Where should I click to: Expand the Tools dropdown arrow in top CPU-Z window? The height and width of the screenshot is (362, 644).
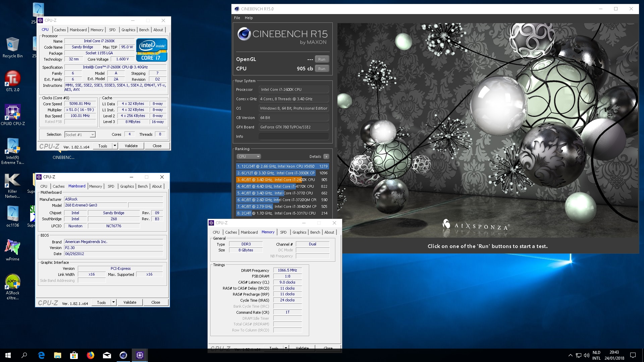(115, 146)
